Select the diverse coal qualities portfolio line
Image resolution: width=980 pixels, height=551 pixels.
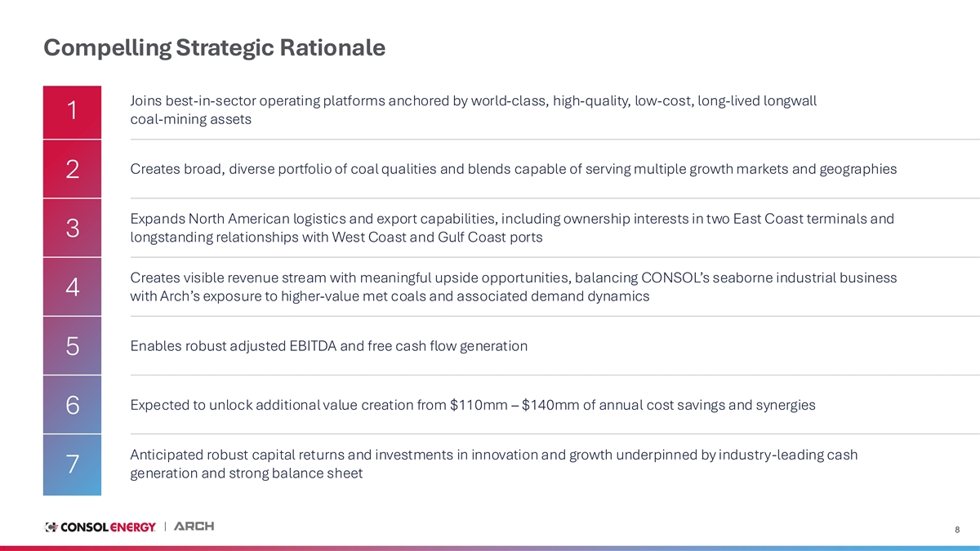point(513,170)
